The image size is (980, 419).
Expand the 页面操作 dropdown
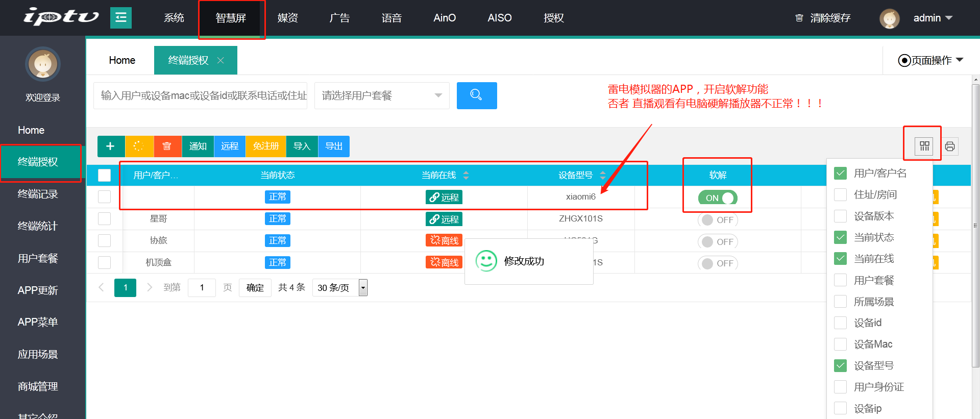tap(930, 60)
